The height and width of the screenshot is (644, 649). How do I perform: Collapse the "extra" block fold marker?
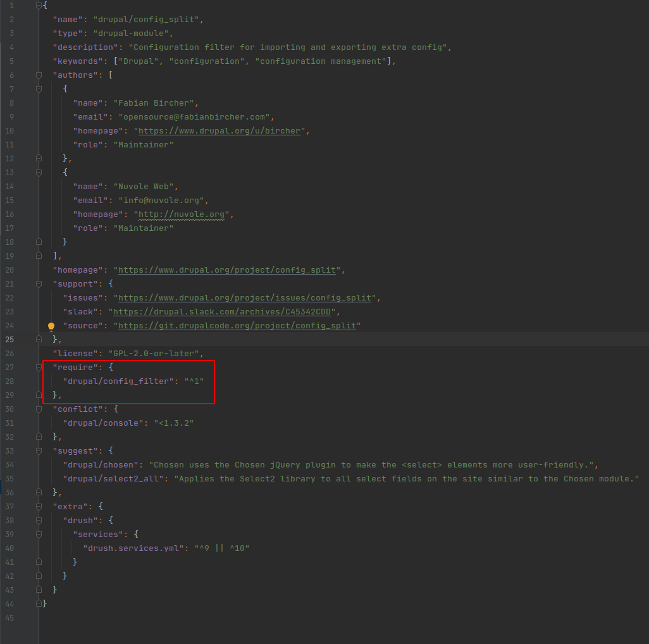(x=39, y=506)
